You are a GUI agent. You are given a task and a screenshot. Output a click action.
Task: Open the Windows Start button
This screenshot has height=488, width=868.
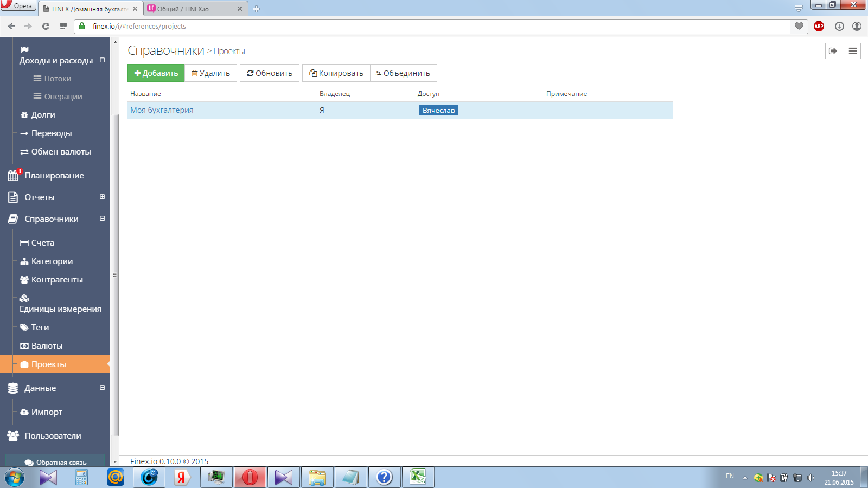[x=15, y=478]
